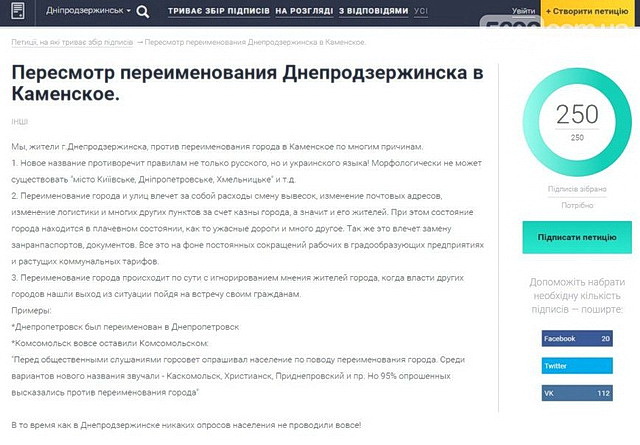The image size is (640, 445).
Task: Select the УСІ tab
Action: [420, 11]
